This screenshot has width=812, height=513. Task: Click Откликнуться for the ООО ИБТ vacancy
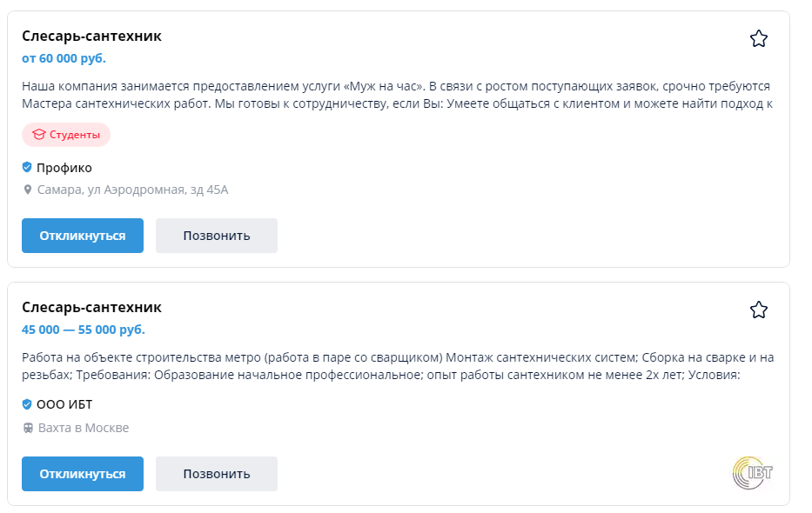coord(83,474)
